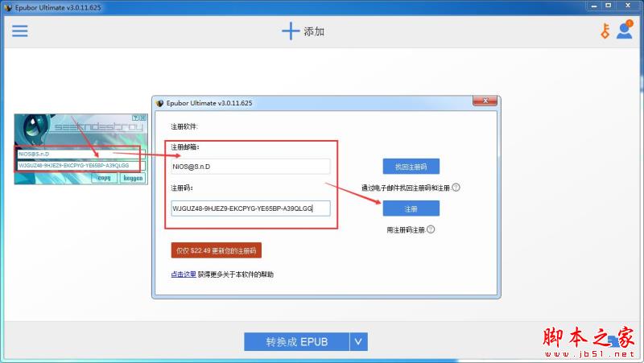The height and width of the screenshot is (363, 644).
Task: Click the orange $22.49 renew license button
Action: (x=216, y=250)
